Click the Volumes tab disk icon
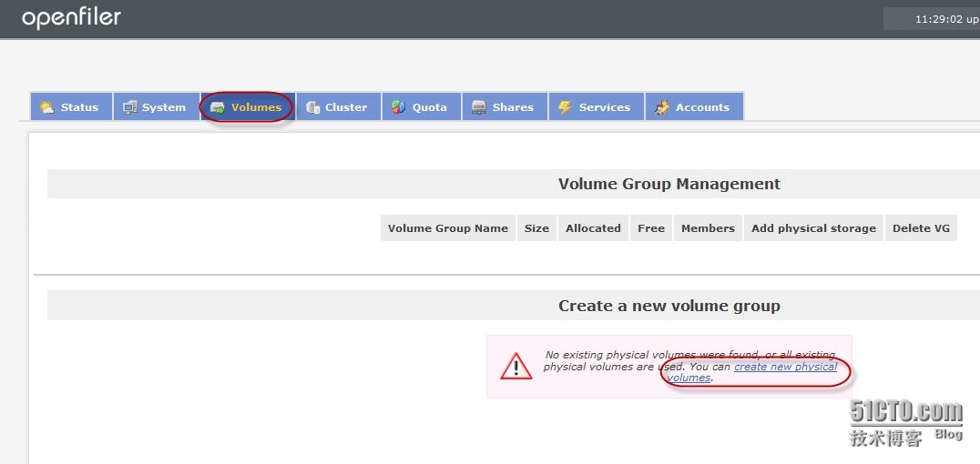Viewport: 980px width, 464px height. tap(218, 107)
